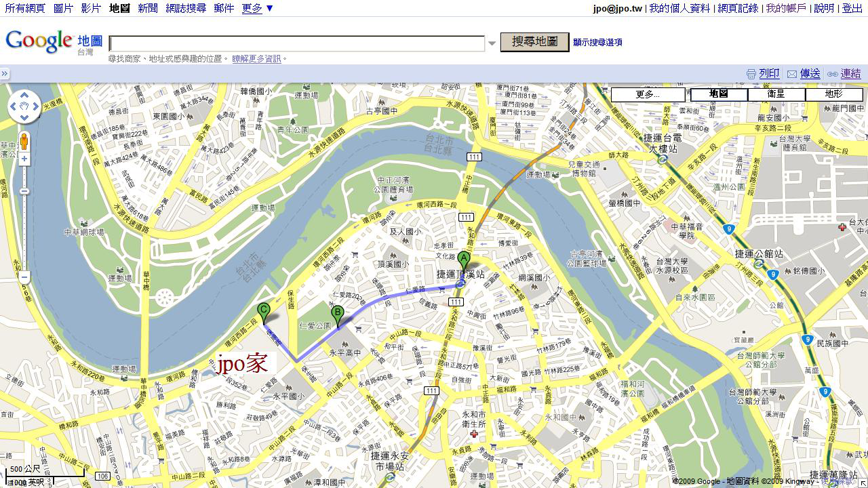Open 我的帳戶 account link
Image resolution: width=868 pixels, height=488 pixels.
[x=786, y=8]
